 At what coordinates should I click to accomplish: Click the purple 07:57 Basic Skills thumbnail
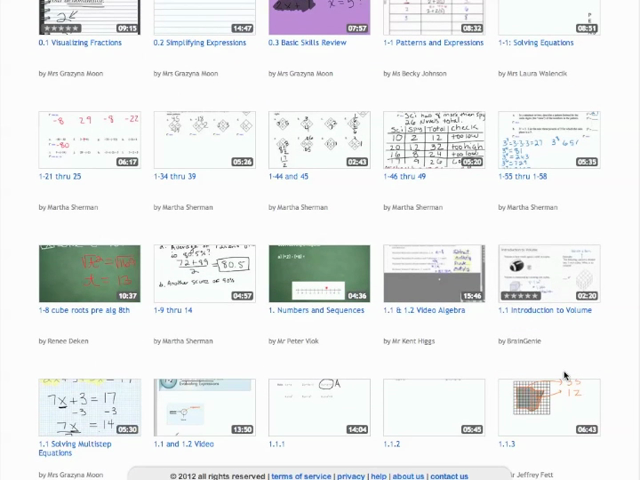(320, 17)
